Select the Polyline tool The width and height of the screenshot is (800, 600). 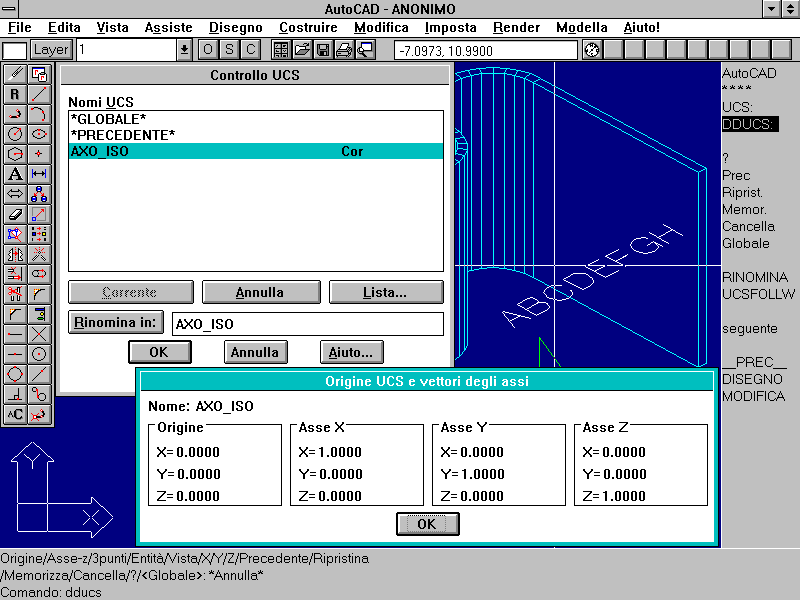point(15,114)
